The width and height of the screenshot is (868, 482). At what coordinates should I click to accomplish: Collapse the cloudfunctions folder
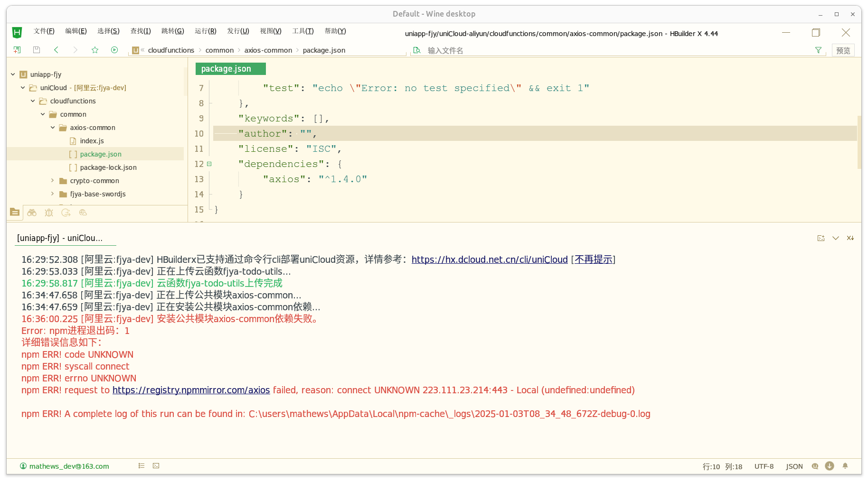click(33, 101)
